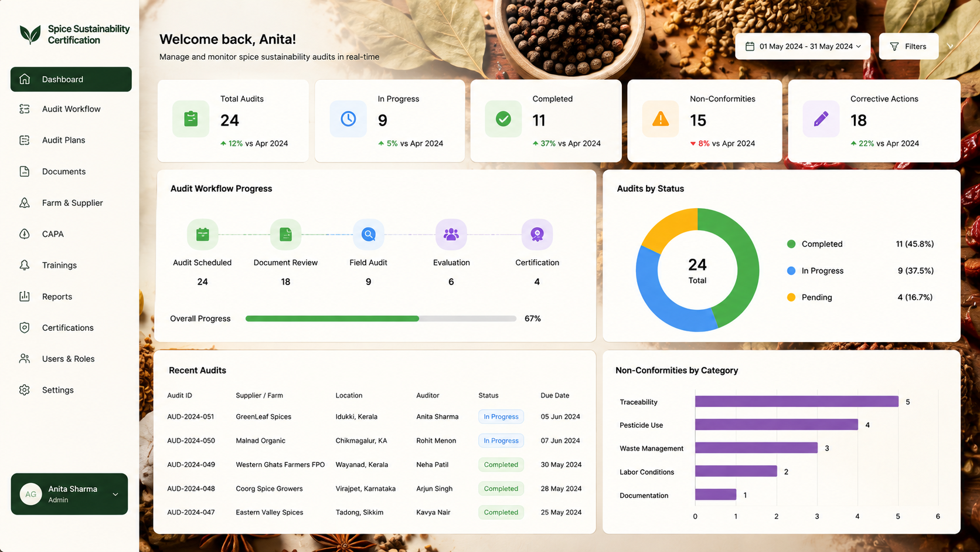Click the Farm & Supplier icon
The image size is (980, 552).
pos(25,203)
